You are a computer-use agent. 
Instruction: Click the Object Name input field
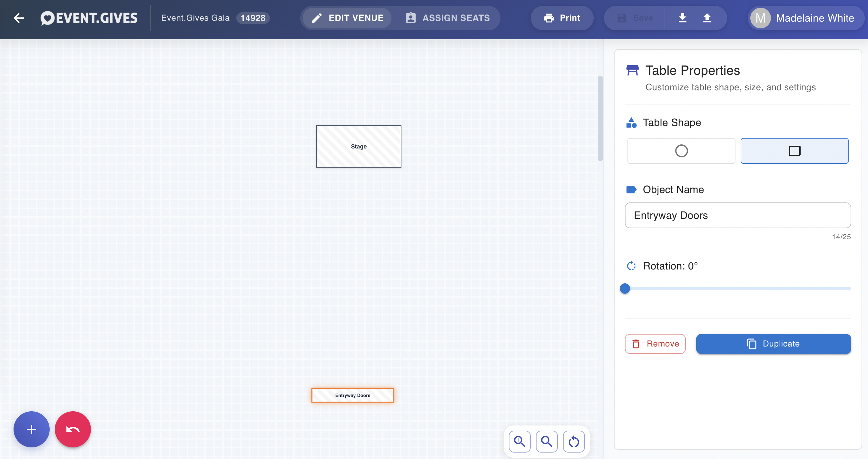click(x=738, y=215)
